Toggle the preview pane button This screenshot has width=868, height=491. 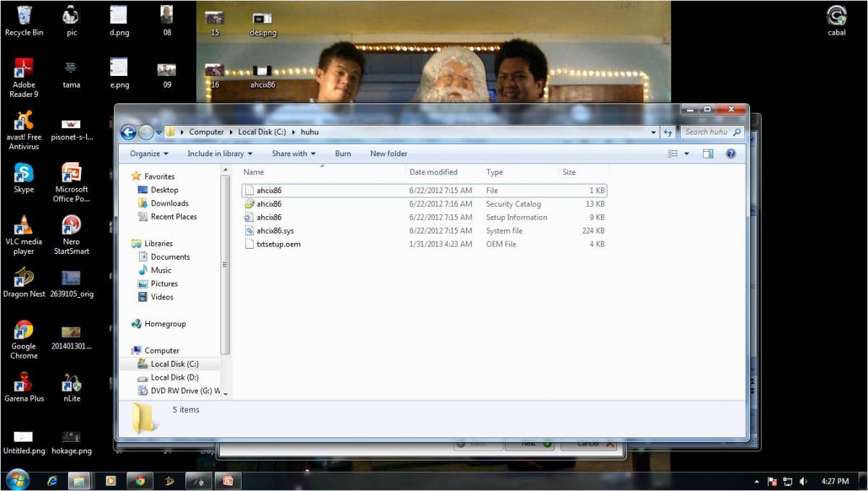[x=708, y=153]
